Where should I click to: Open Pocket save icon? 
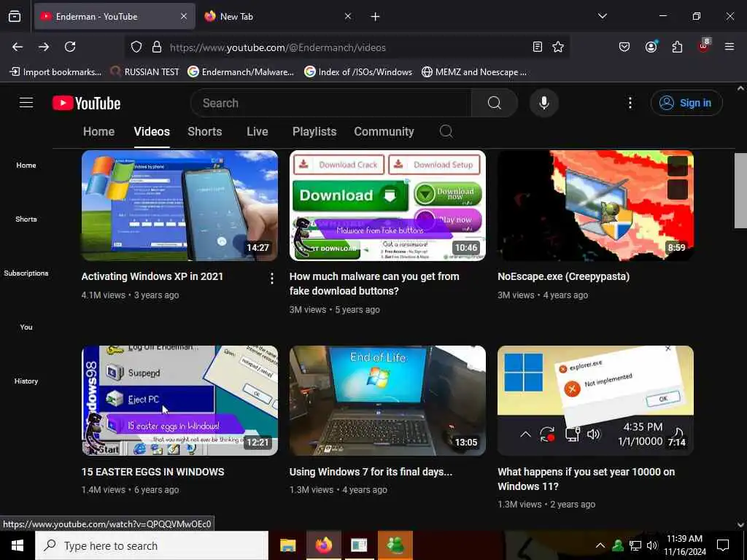624,47
